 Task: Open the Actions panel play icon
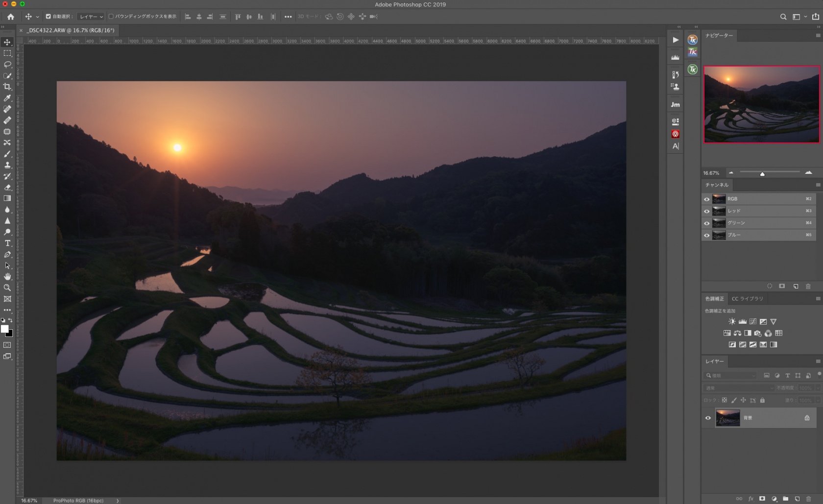point(676,40)
